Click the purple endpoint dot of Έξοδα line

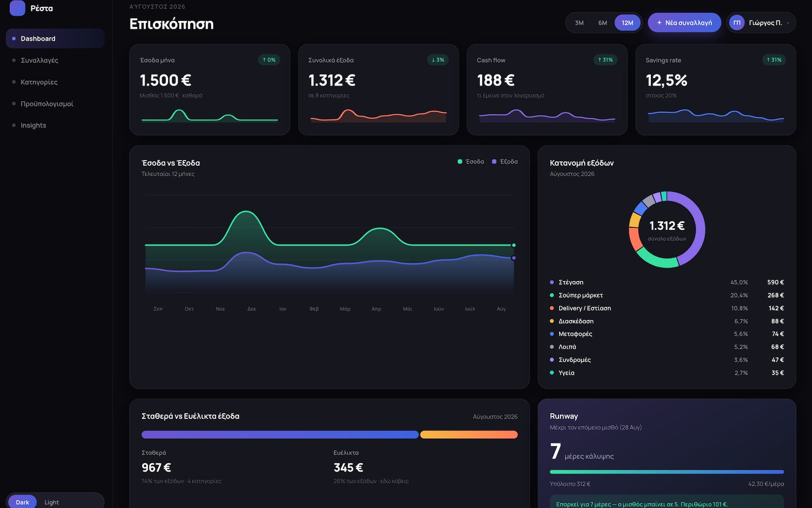coord(514,258)
